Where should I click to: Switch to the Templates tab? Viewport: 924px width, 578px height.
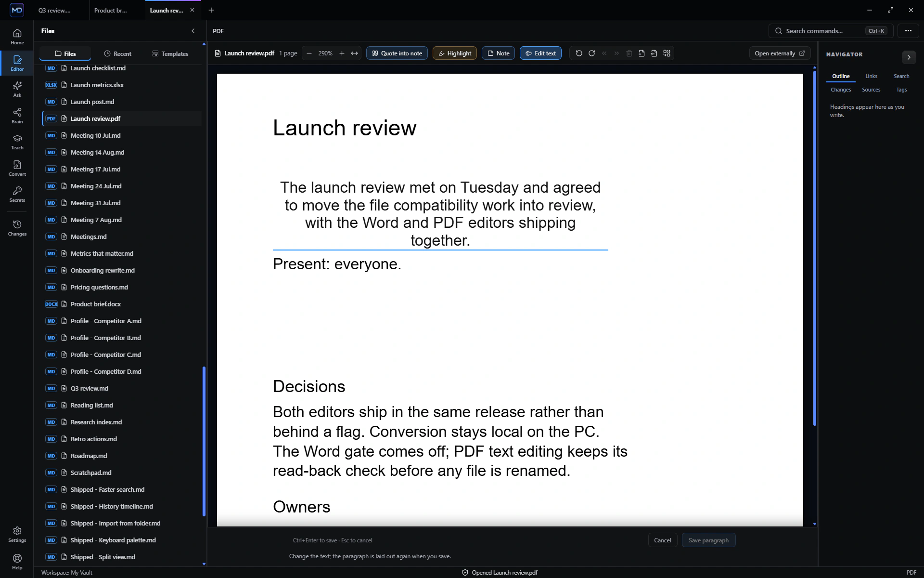tap(170, 54)
